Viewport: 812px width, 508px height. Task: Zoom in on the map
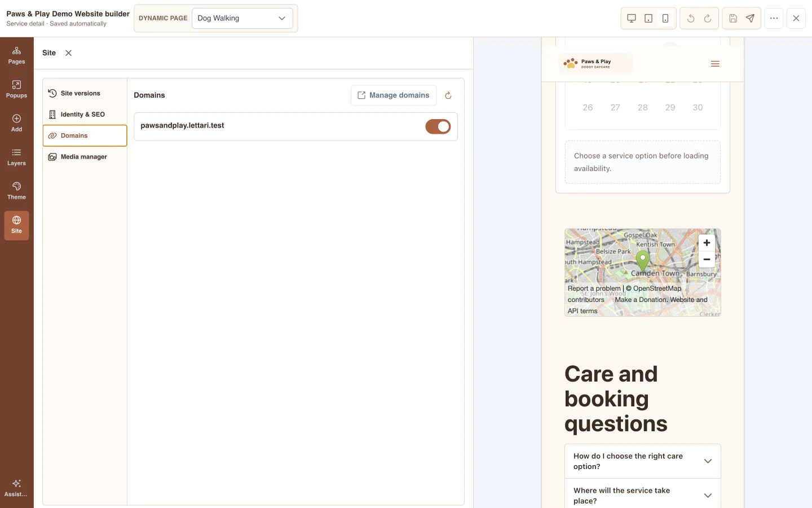pos(707,243)
